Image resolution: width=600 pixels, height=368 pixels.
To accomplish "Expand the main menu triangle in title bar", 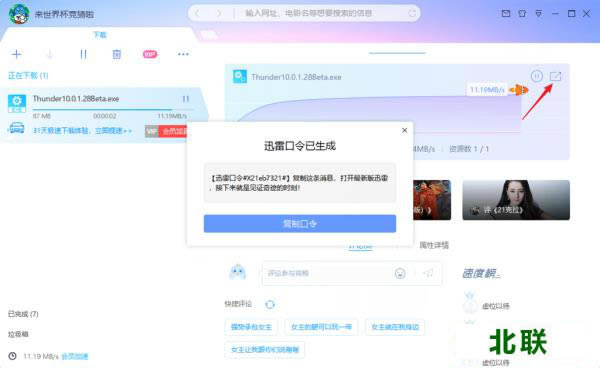I will point(538,14).
